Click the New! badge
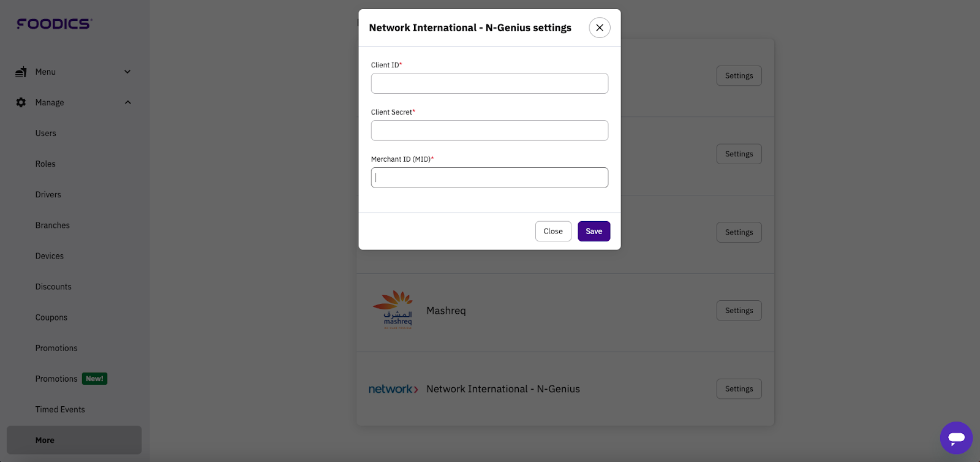The height and width of the screenshot is (462, 980). (x=94, y=379)
